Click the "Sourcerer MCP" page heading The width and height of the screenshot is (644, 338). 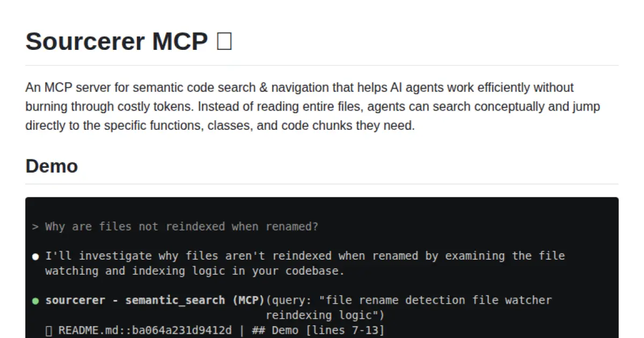pyautogui.click(x=116, y=41)
